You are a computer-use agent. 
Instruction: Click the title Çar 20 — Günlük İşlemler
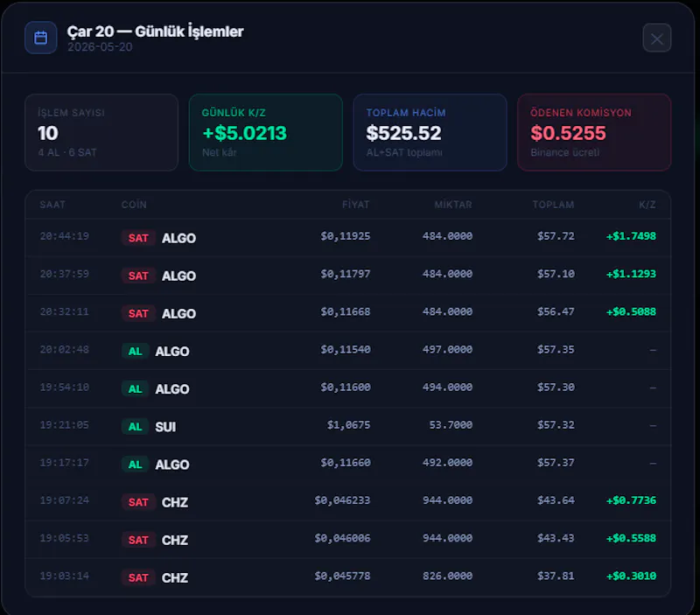(156, 31)
